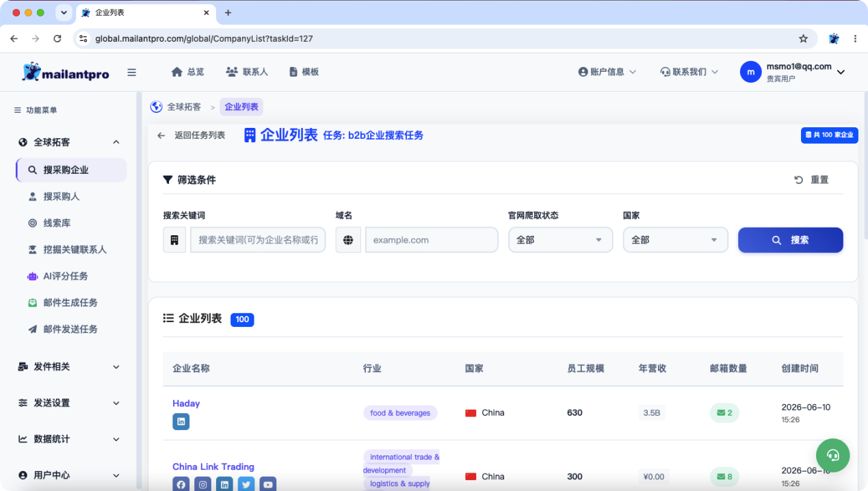868x491 pixels.
Task: Open the 官网爬取状态 dropdown
Action: 560,240
